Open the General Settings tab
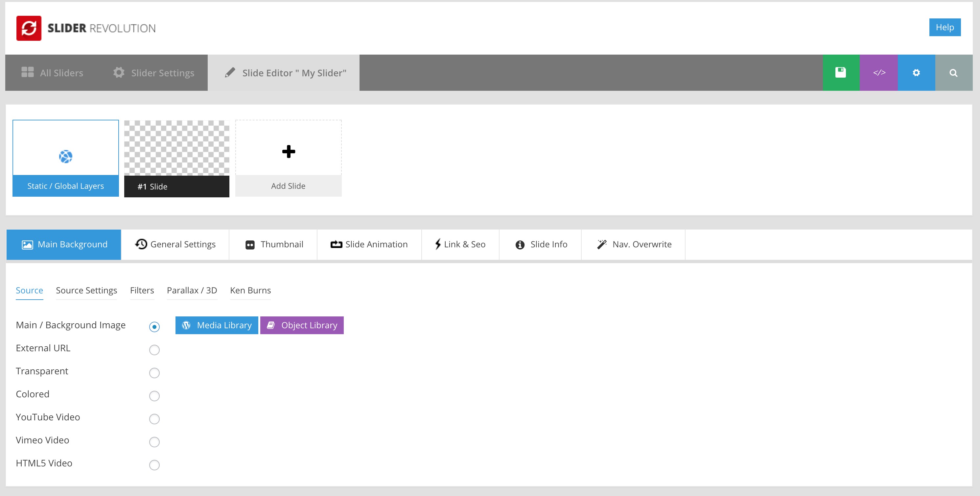 click(x=175, y=244)
